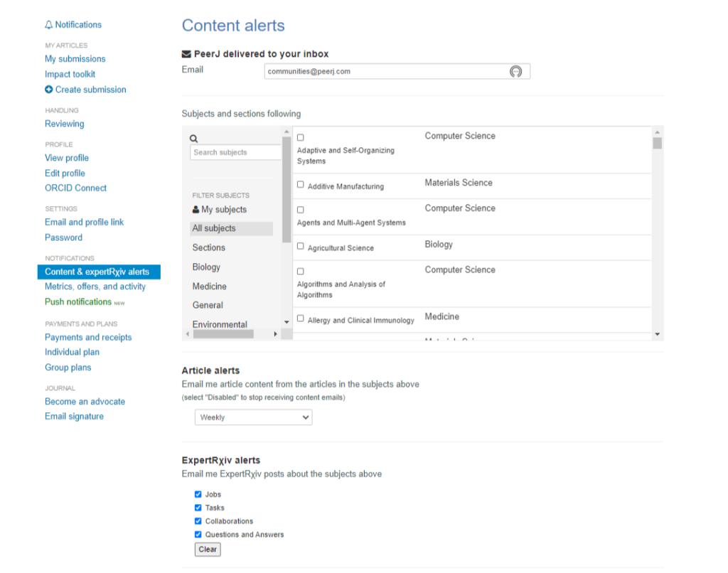Open ORCID Connect settings
Image resolution: width=728 pixels, height=573 pixels.
point(75,188)
